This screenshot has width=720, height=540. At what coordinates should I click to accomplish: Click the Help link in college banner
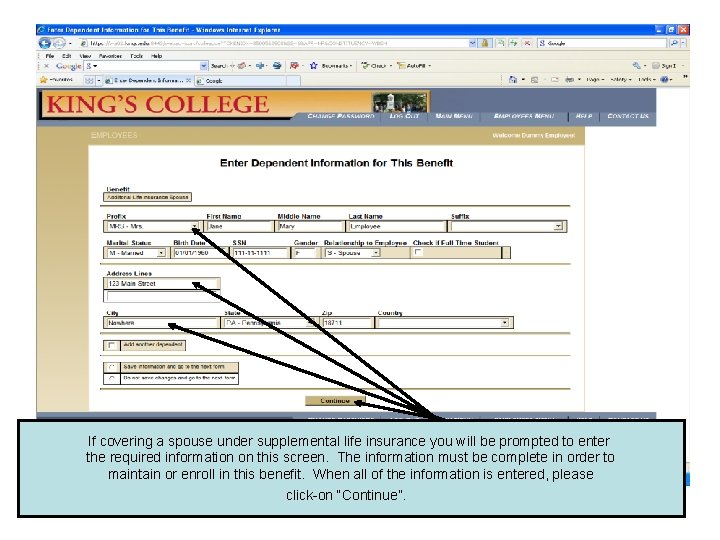(x=584, y=116)
